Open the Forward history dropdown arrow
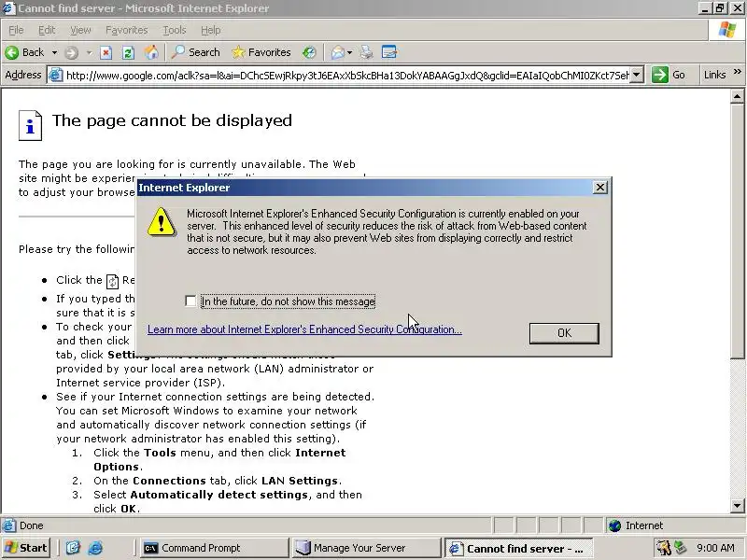Screen dimensions: 747x560 click(89, 52)
